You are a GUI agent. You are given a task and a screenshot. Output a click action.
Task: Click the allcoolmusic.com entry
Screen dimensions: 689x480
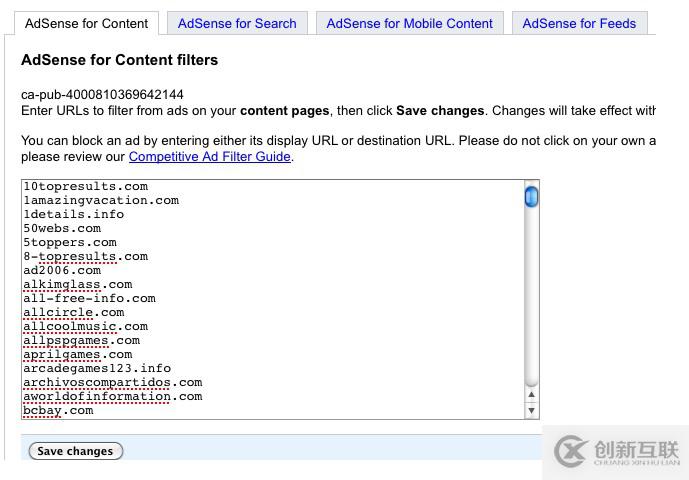click(86, 327)
